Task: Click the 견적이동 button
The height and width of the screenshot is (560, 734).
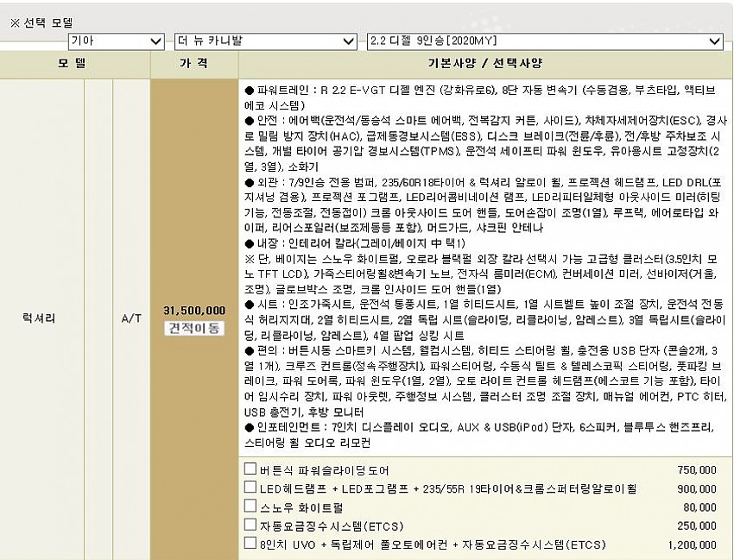Action: click(x=194, y=329)
